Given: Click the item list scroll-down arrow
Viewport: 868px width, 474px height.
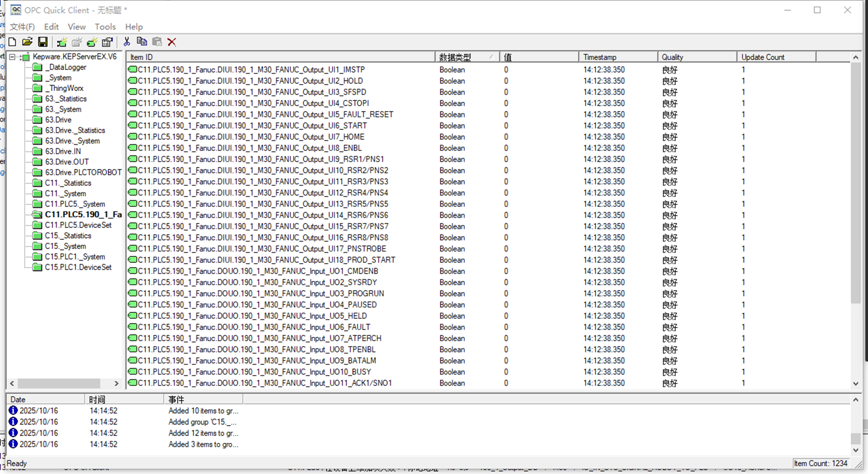Looking at the screenshot, I should [855, 383].
